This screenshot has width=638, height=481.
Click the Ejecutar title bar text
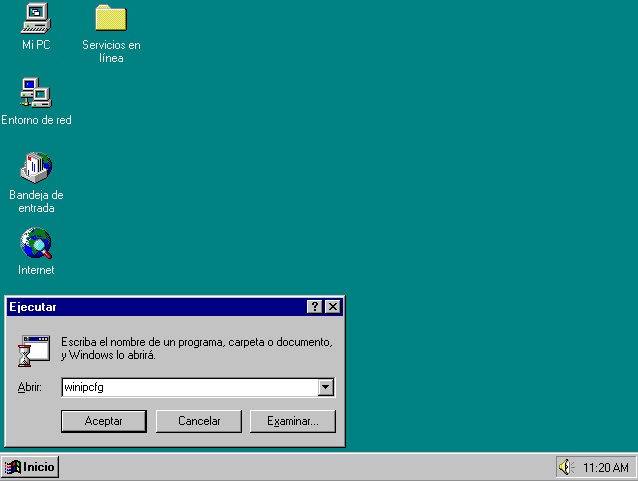pyautogui.click(x=33, y=307)
